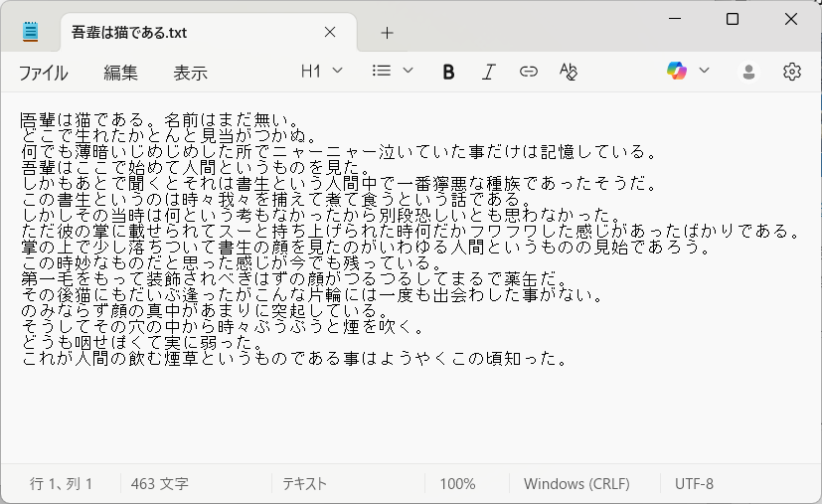Click the Notepad app icon
Viewport: 822px width, 504px height.
click(31, 32)
